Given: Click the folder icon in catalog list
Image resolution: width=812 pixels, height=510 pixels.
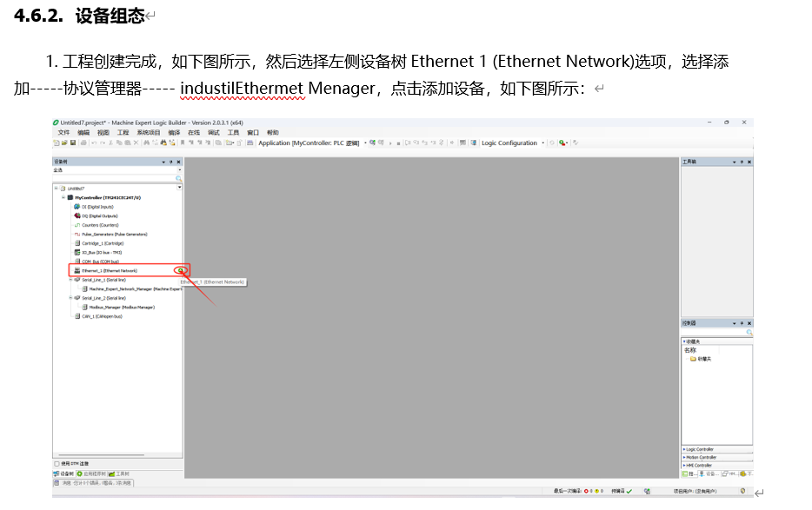Looking at the screenshot, I should click(693, 359).
